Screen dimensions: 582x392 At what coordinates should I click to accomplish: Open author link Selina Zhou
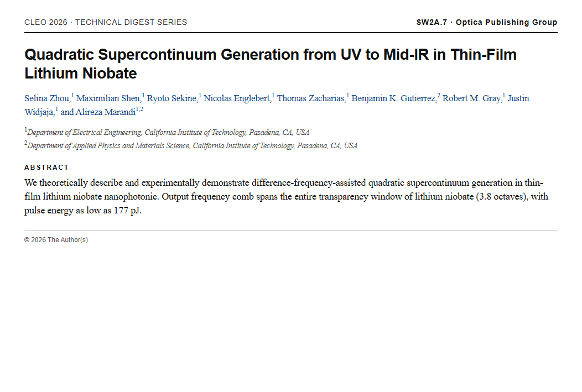point(47,98)
